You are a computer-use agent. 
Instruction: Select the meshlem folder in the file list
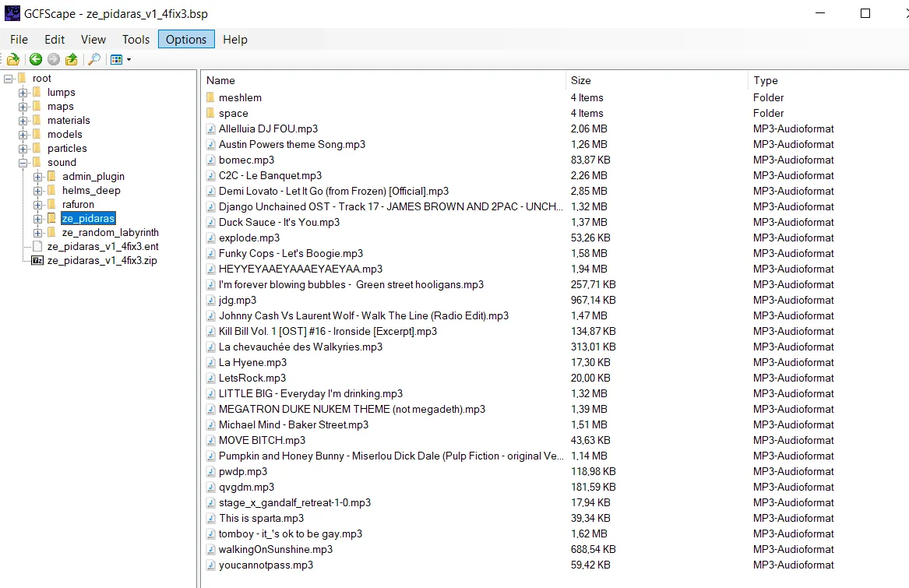(240, 97)
